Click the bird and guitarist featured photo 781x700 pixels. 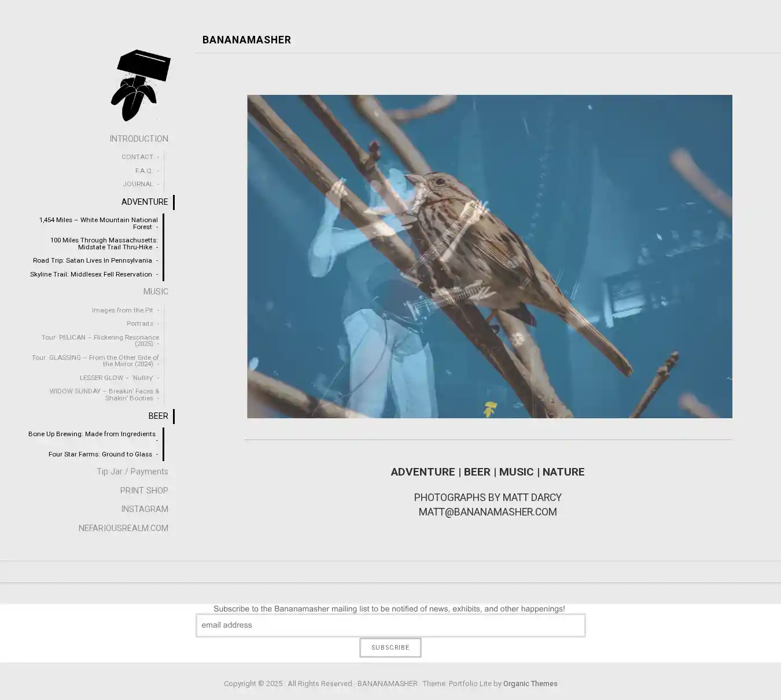tap(489, 256)
